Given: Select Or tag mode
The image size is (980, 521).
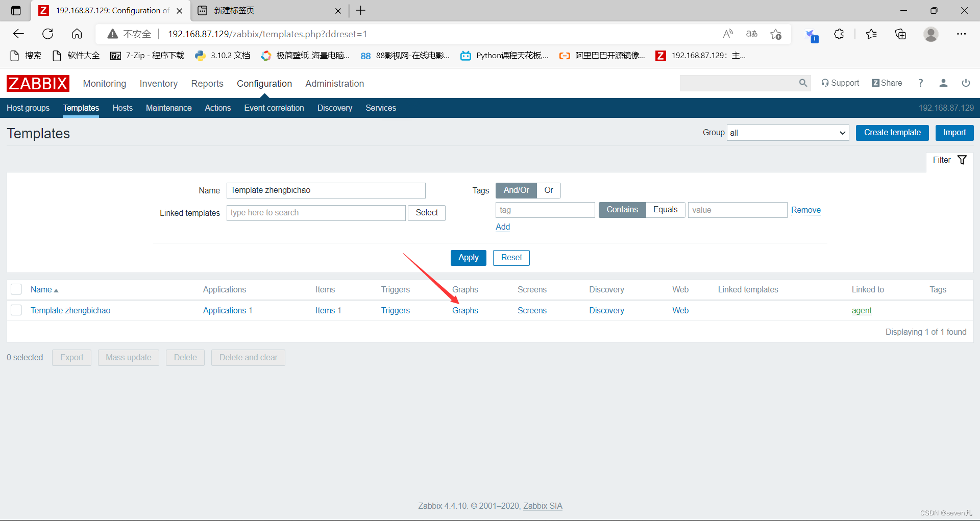Looking at the screenshot, I should coord(549,190).
